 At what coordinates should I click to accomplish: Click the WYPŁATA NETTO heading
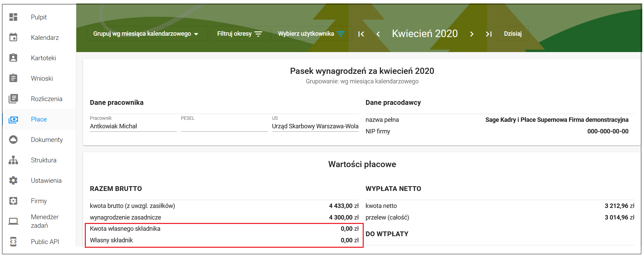393,189
